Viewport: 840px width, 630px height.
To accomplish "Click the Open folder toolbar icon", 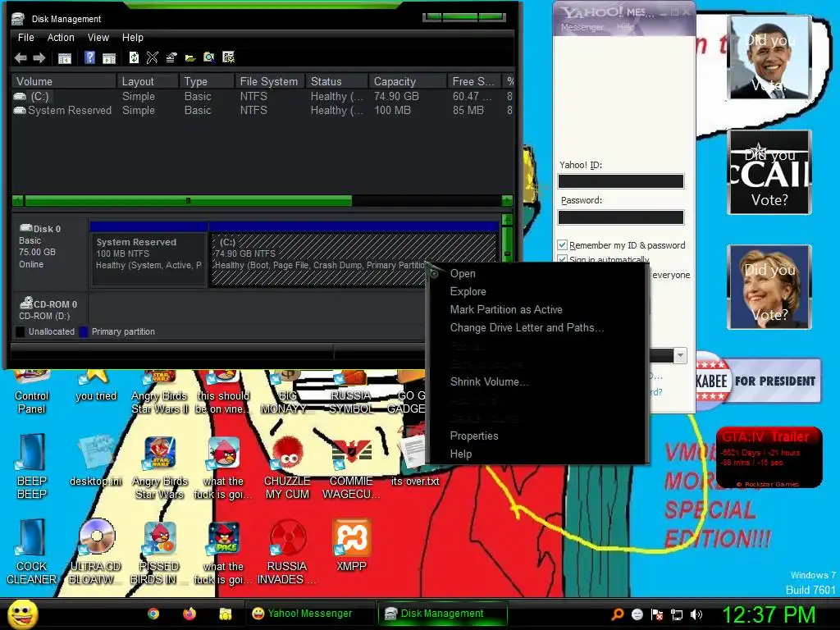I will pos(190,58).
